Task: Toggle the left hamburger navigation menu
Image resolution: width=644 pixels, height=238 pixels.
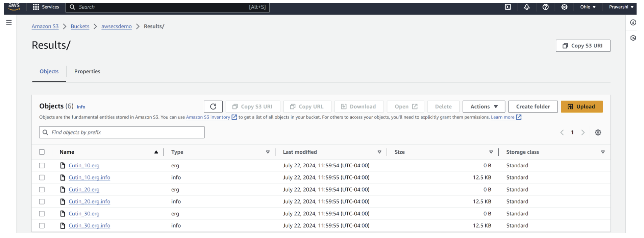Action: point(9,22)
